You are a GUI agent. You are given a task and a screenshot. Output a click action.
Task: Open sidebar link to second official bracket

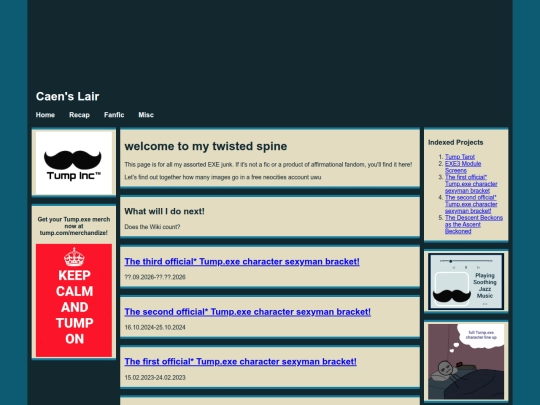click(471, 204)
